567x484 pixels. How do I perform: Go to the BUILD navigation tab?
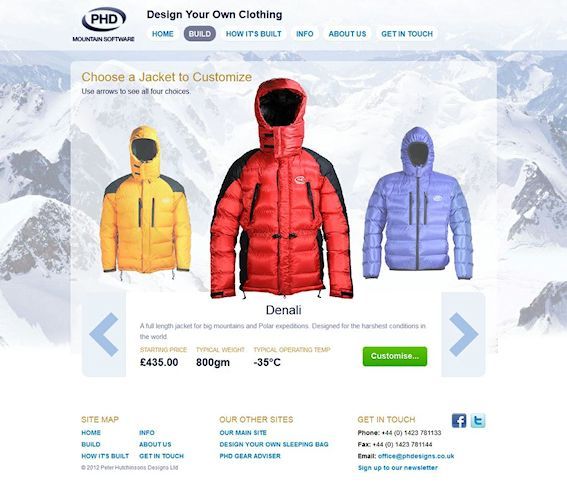pos(200,34)
